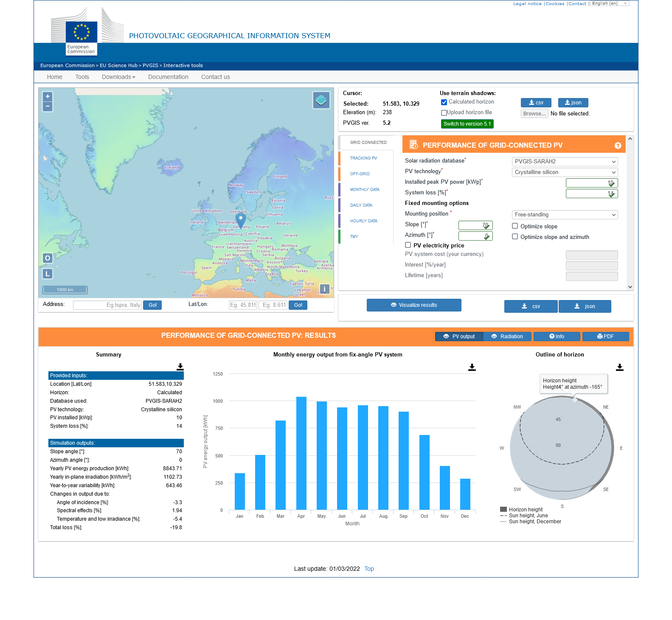Open the Downloads menu
Image resolution: width=672 pixels, height=620 pixels.
click(118, 77)
